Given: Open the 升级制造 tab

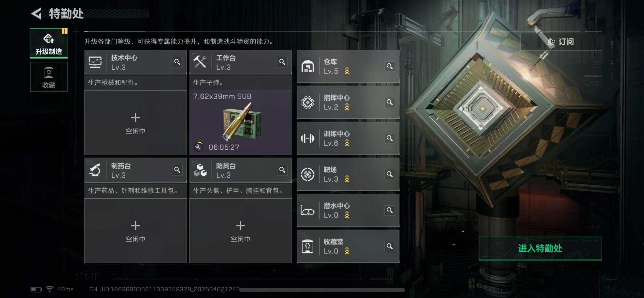Looking at the screenshot, I should click(x=49, y=43).
